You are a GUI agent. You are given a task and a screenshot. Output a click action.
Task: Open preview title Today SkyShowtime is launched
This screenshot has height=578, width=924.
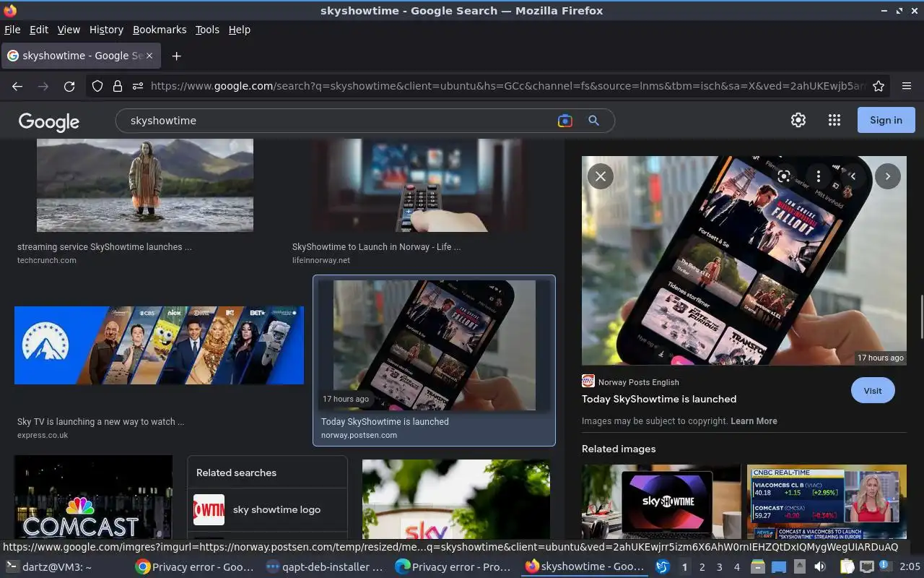point(659,399)
